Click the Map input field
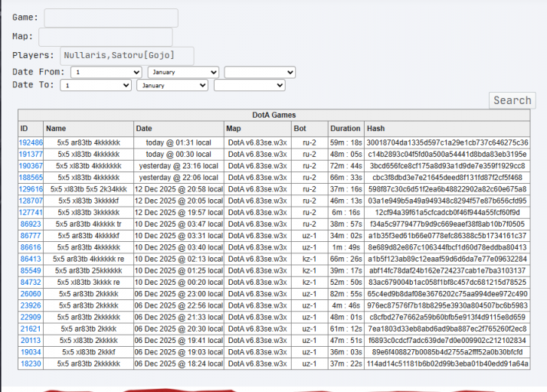 point(106,37)
